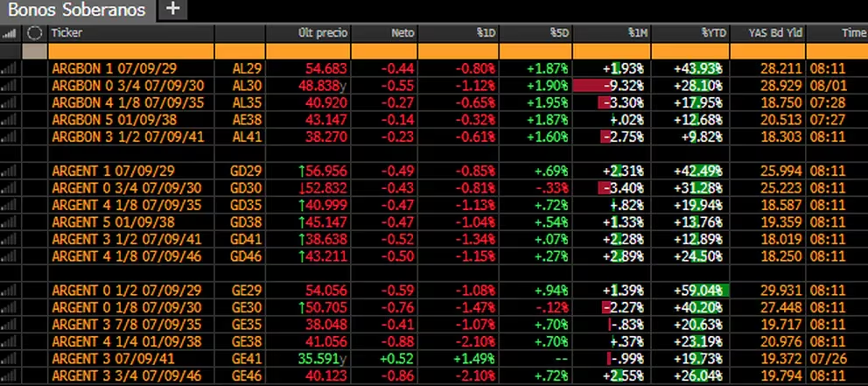Sort by the Últ precio column header
The height and width of the screenshot is (386, 868).
click(x=324, y=32)
